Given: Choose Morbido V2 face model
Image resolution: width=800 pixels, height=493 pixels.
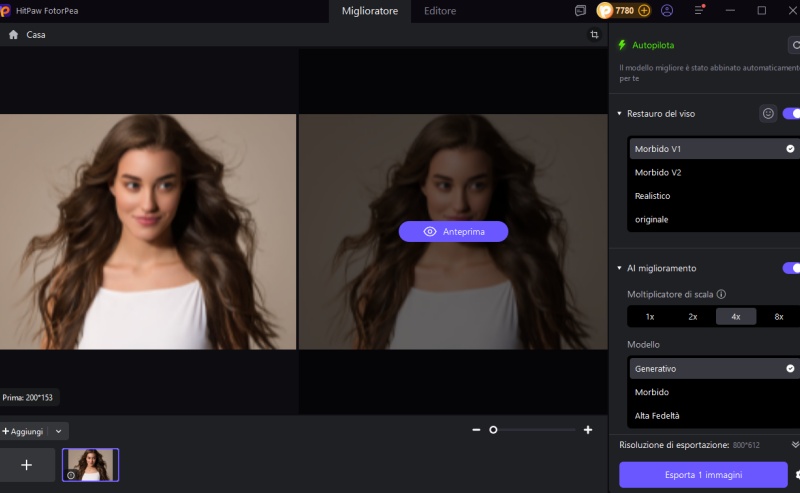Looking at the screenshot, I should tap(657, 172).
